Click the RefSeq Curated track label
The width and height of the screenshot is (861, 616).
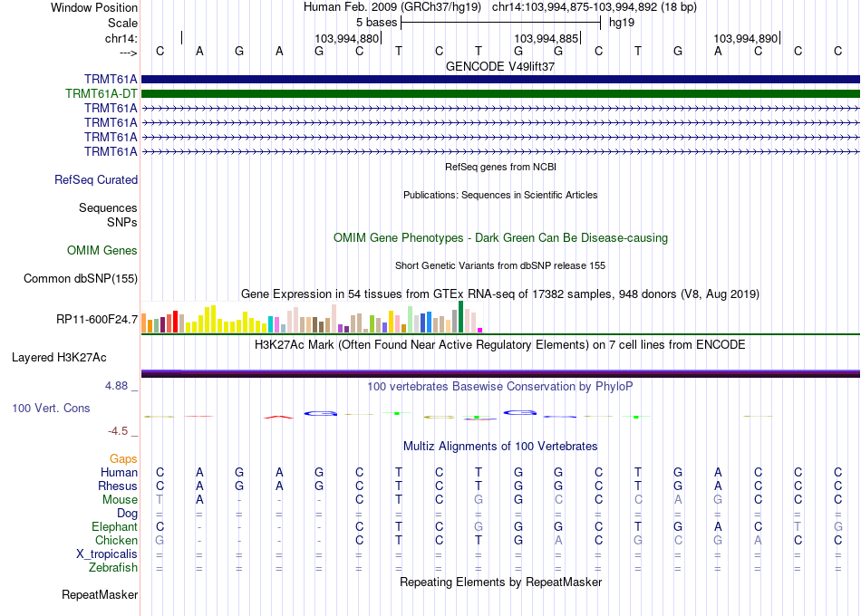tap(96, 179)
